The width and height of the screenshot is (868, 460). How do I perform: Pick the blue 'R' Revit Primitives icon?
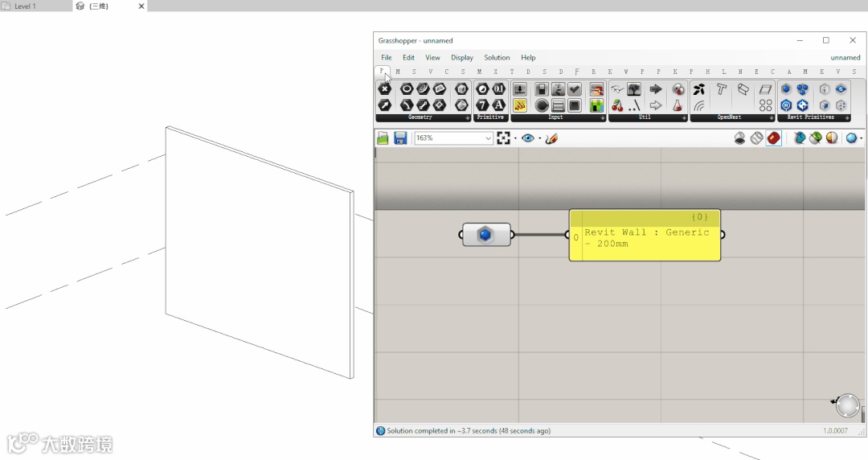click(786, 105)
